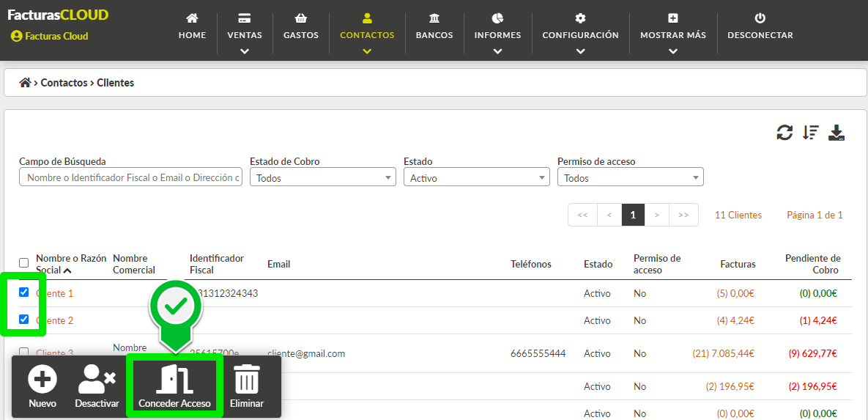The width and height of the screenshot is (868, 420).
Task: Click the cliente@gmail.com email cell
Action: point(306,353)
